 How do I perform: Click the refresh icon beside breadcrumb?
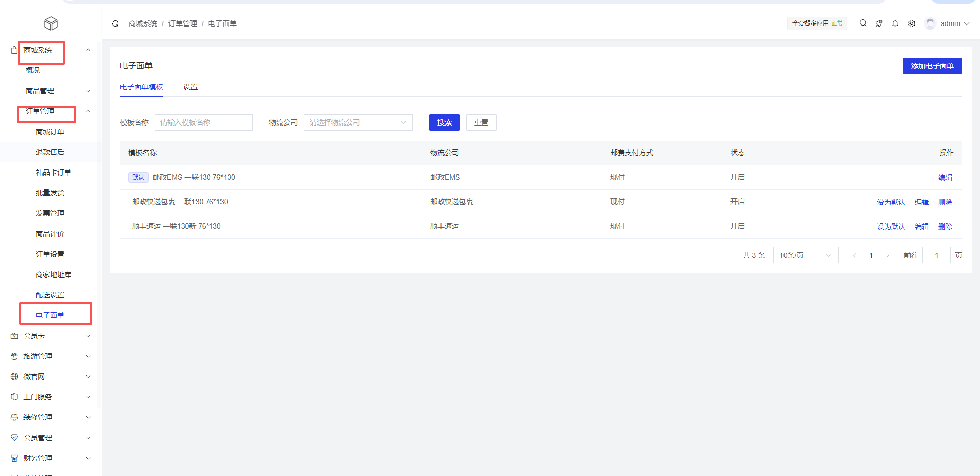pos(115,23)
